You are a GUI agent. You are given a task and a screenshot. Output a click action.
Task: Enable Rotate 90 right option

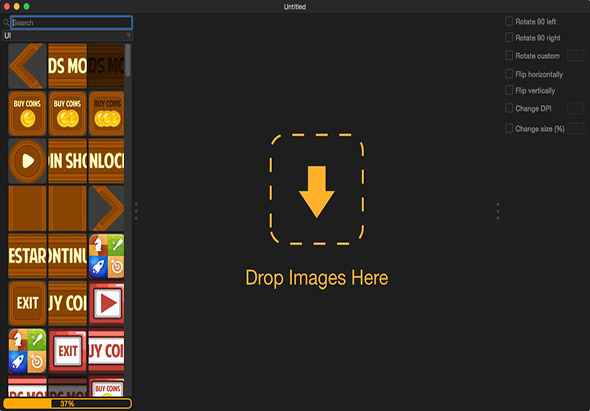[509, 38]
